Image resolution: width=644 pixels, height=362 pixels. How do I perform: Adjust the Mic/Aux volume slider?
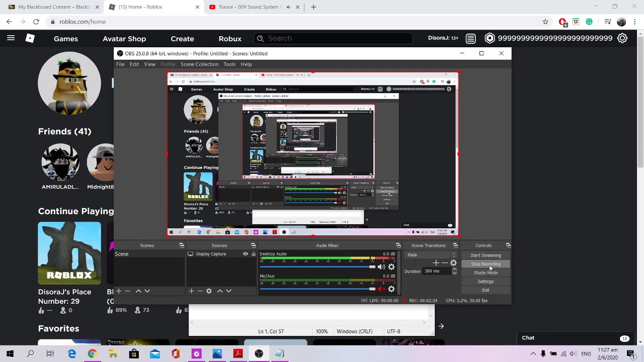click(317, 289)
